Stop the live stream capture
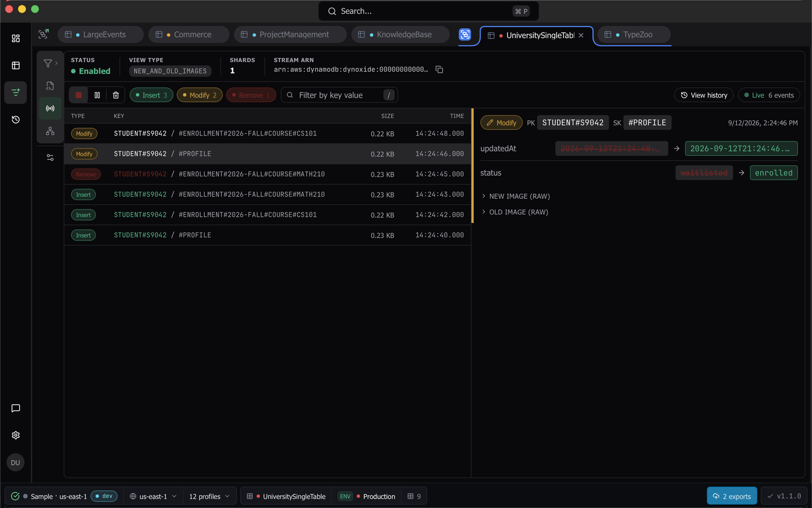The width and height of the screenshot is (812, 508). [x=79, y=95]
